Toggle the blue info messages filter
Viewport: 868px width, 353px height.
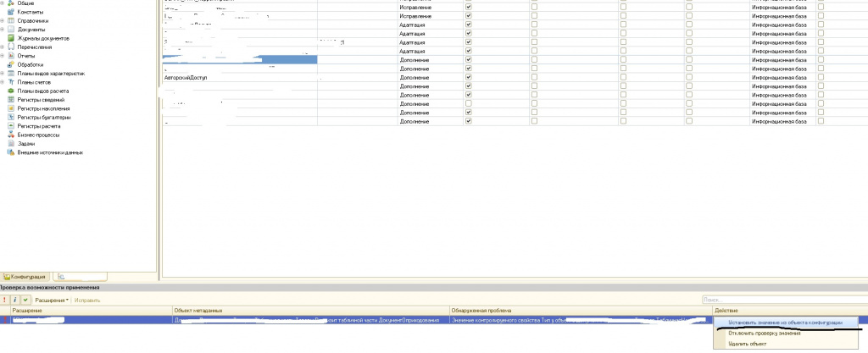14,300
